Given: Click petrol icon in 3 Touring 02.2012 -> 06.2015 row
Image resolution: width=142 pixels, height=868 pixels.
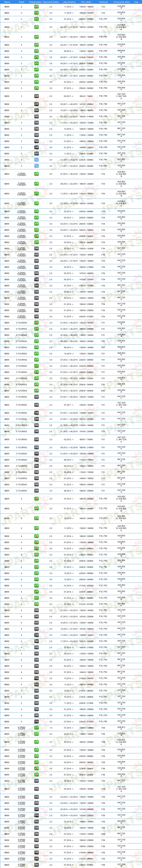Looking at the screenshot, I should pyautogui.click(x=36, y=335).
